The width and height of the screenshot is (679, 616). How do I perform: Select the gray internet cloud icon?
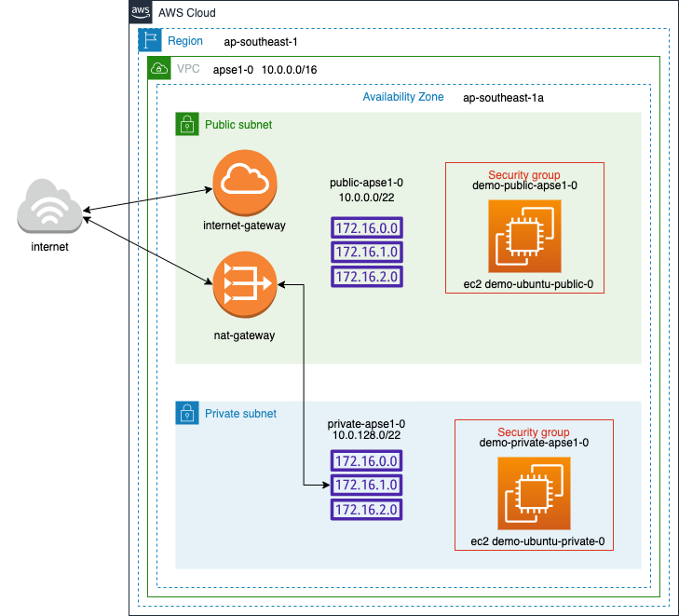(49, 206)
